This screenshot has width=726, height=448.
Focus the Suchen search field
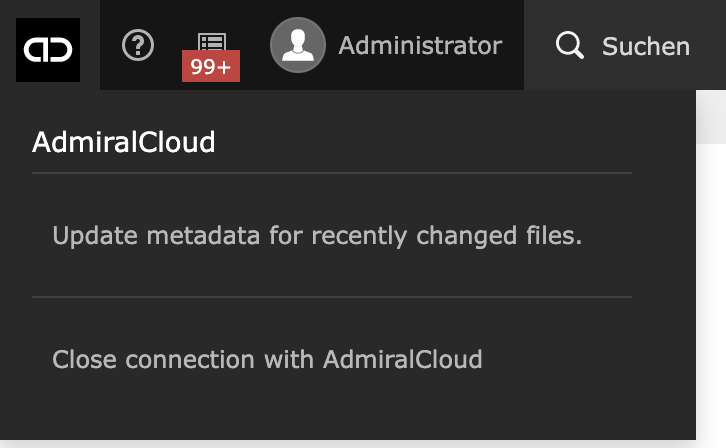pos(625,45)
